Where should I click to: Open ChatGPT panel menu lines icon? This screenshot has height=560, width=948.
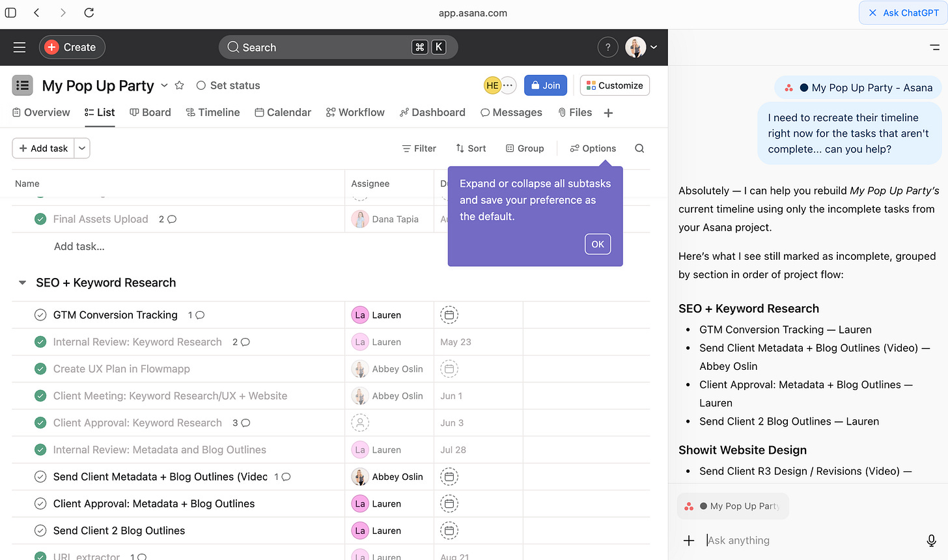(935, 47)
